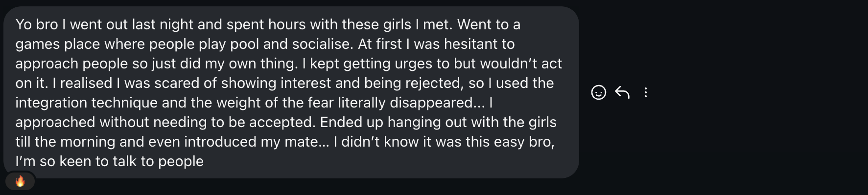The image size is (868, 195).
Task: Toggle the fire emoji reaction badge
Action: pyautogui.click(x=20, y=181)
